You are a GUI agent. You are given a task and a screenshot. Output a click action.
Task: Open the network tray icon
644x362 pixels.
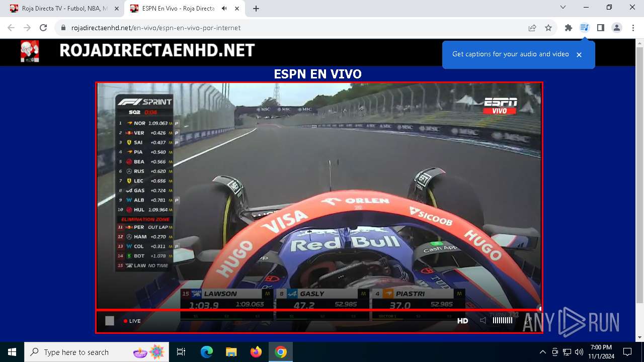point(567,352)
